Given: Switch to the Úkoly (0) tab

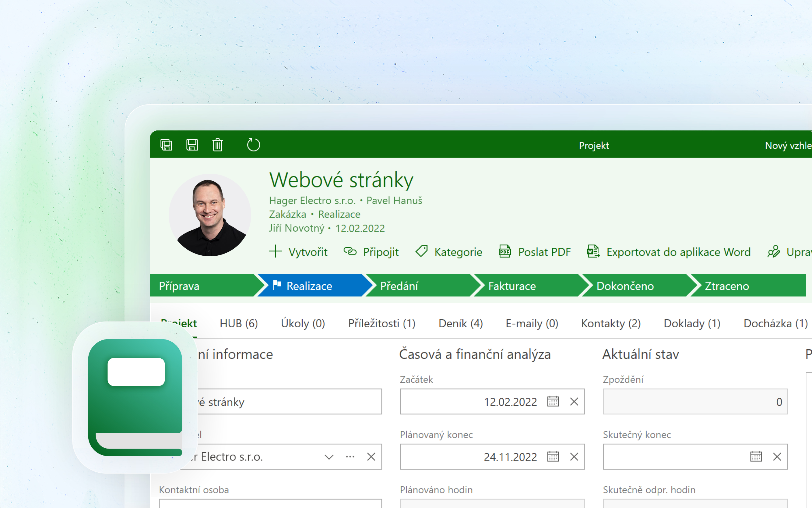Looking at the screenshot, I should pyautogui.click(x=303, y=323).
